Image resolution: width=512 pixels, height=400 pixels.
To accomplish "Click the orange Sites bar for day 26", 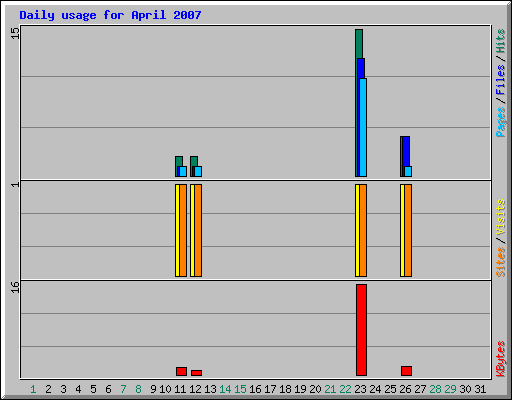I will point(408,230).
